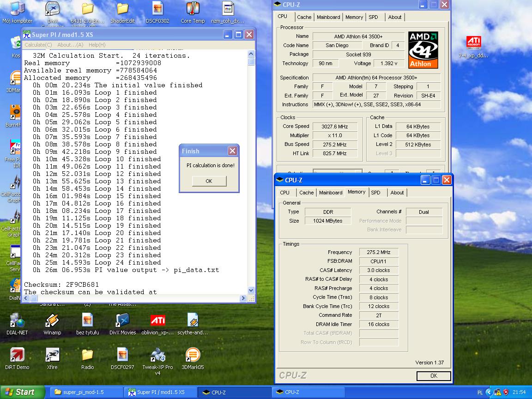Switch to About tab in front CPU-Z

pyautogui.click(x=397, y=193)
